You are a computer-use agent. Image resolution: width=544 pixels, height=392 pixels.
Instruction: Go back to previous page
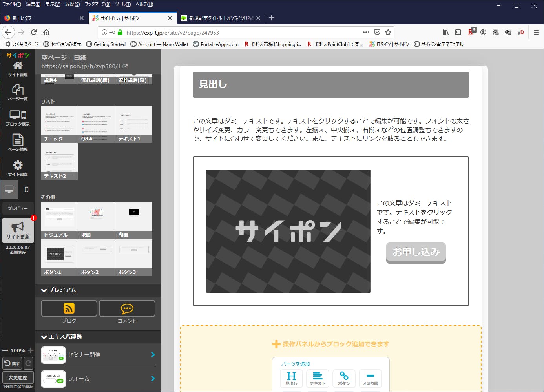pyautogui.click(x=8, y=32)
